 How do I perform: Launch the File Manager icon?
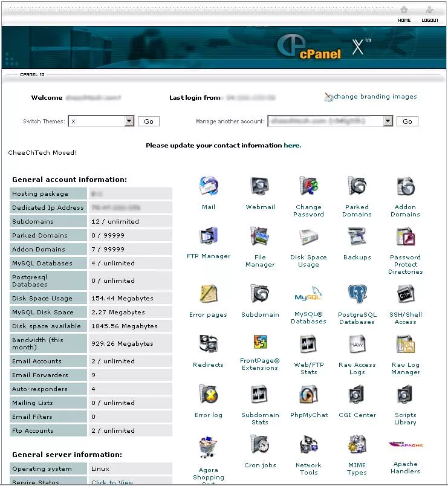(260, 236)
